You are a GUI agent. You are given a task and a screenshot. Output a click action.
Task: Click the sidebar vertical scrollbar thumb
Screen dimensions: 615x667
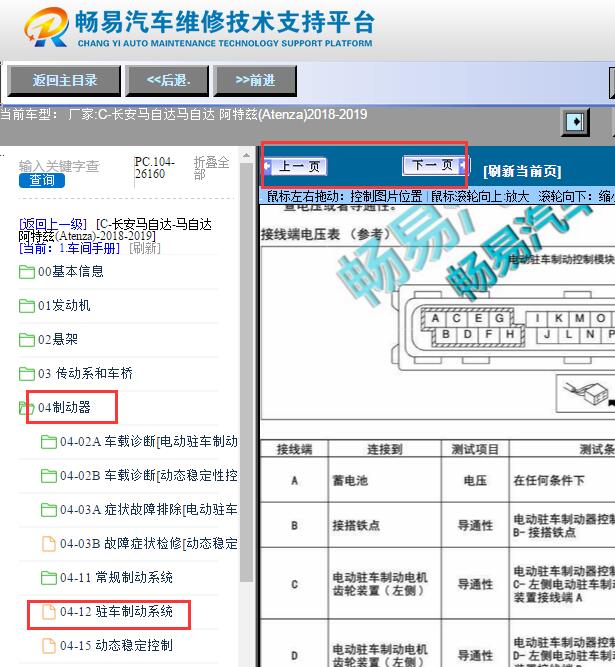[x=246, y=373]
